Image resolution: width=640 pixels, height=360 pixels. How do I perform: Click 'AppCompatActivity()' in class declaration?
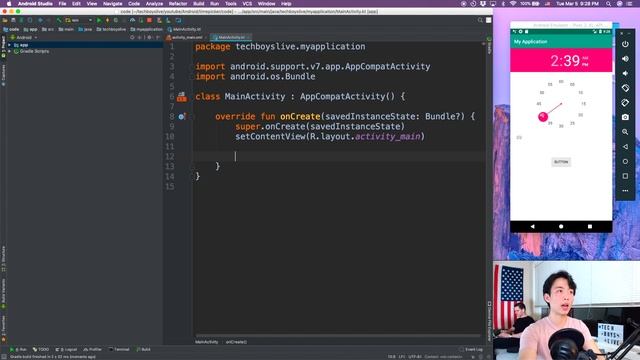(347, 97)
